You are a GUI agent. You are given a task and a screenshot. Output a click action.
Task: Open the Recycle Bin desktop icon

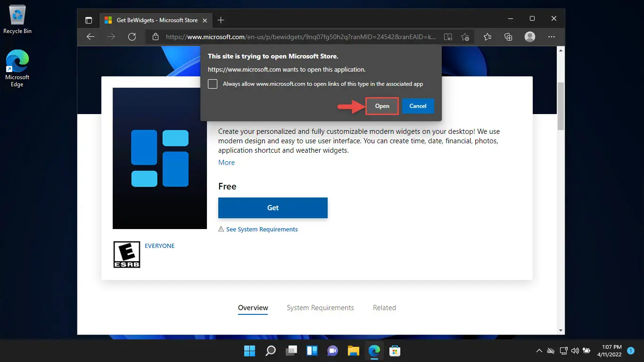coord(17,20)
